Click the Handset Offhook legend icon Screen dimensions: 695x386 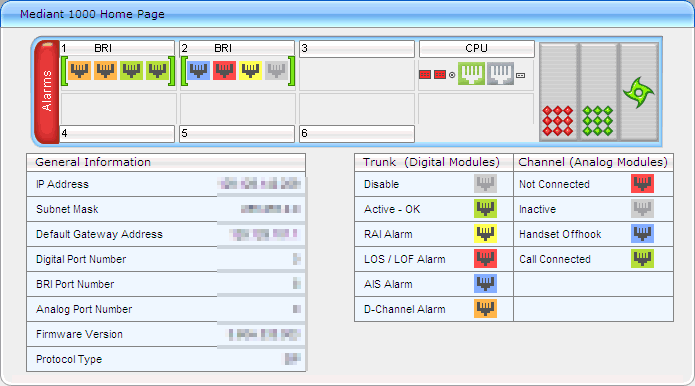[642, 234]
